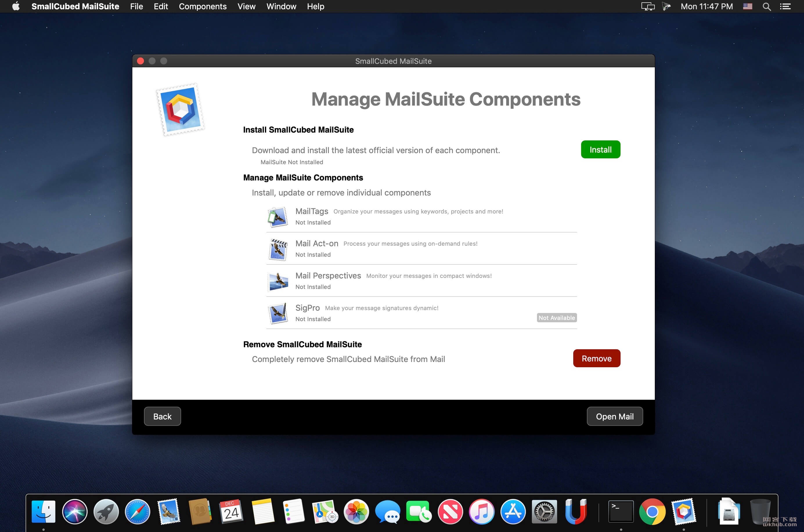Open the File menu
The width and height of the screenshot is (804, 532).
coord(136,6)
